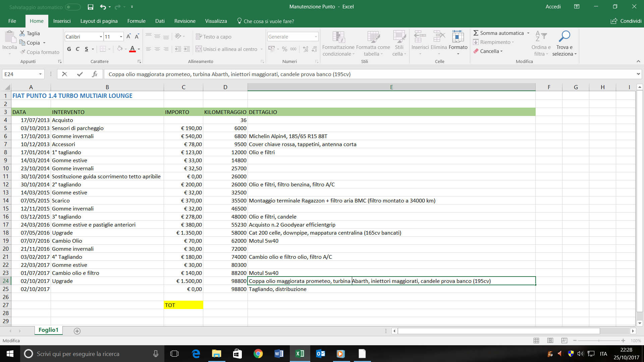Click the Undo arrow icon

(103, 7)
